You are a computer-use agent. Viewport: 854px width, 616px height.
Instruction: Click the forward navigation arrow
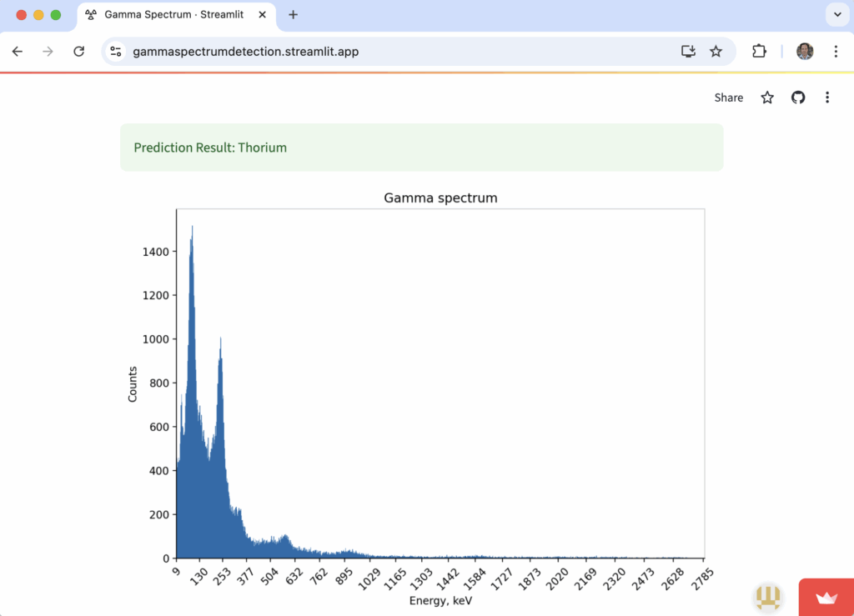click(x=48, y=52)
